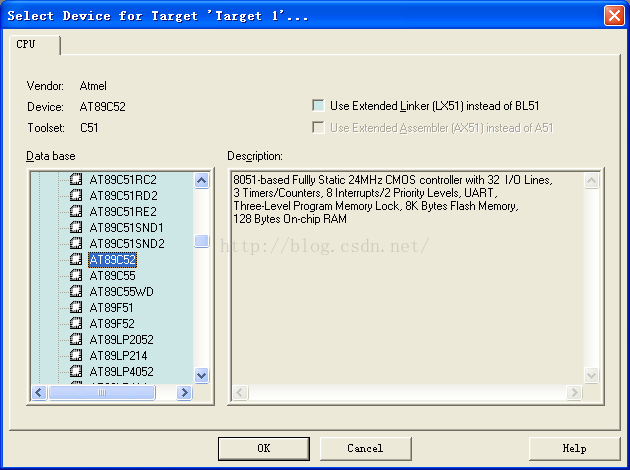This screenshot has height=470, width=630.
Task: Click the chip icon beside AT89C51SND2
Action: (76, 243)
